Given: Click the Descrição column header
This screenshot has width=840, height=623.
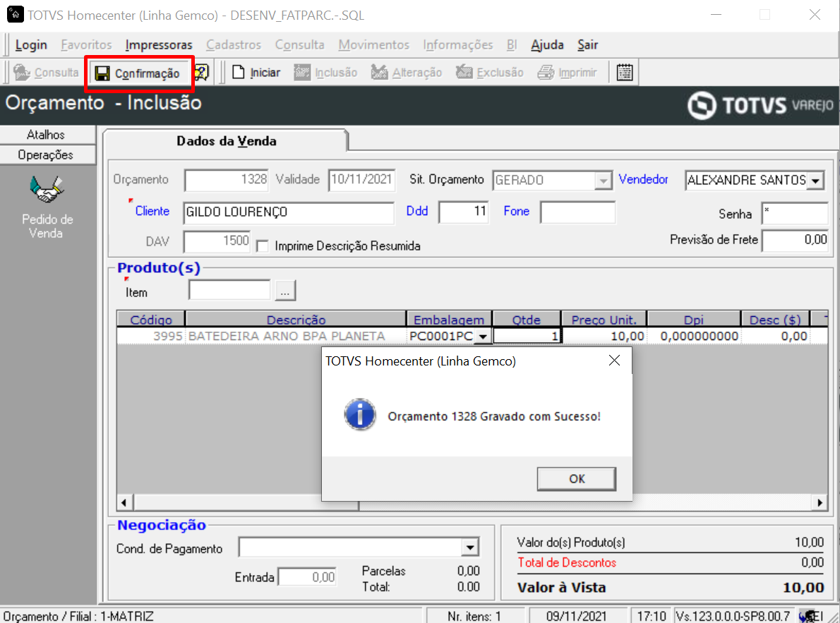Looking at the screenshot, I should coord(296,320).
